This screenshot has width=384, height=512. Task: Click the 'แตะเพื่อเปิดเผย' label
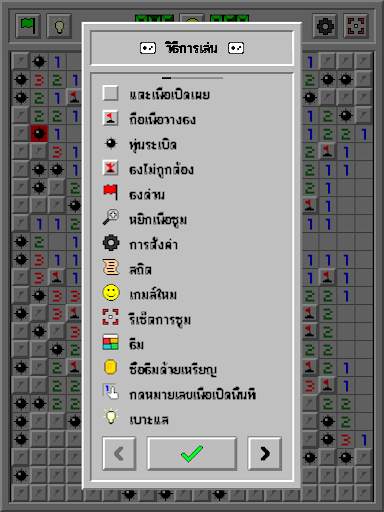click(x=170, y=95)
